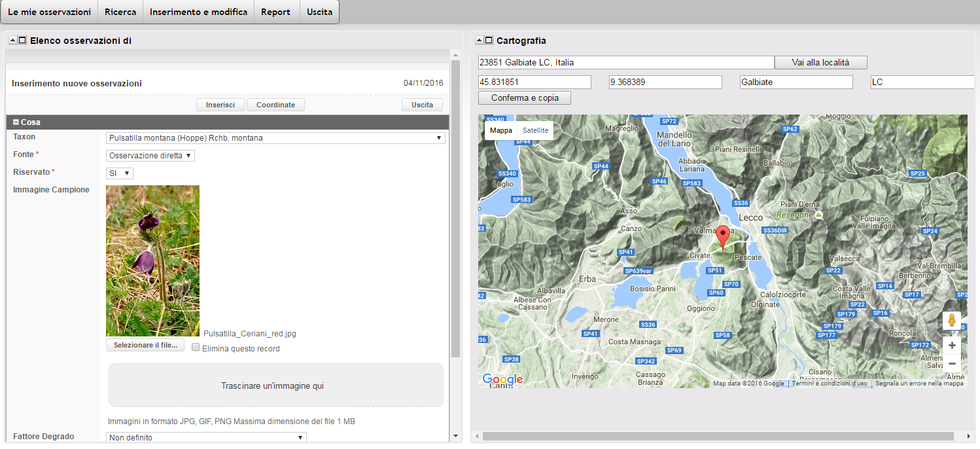980x449 pixels.
Task: Click the Bosisio Parini label on the map
Action: (x=652, y=289)
